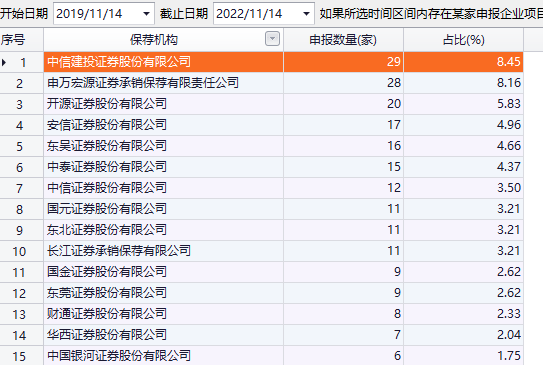The image size is (543, 365).
Task: Sort by the 申报数量(家) column header
Action: click(x=343, y=40)
